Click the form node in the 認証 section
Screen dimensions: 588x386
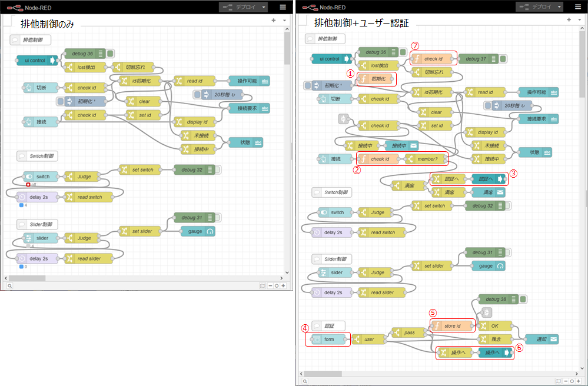point(328,340)
